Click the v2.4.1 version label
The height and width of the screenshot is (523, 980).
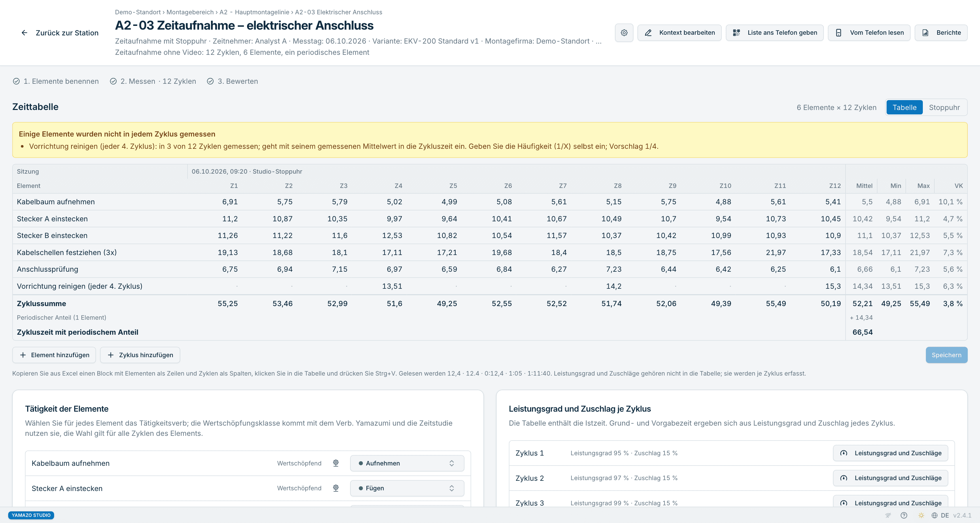(x=962, y=516)
